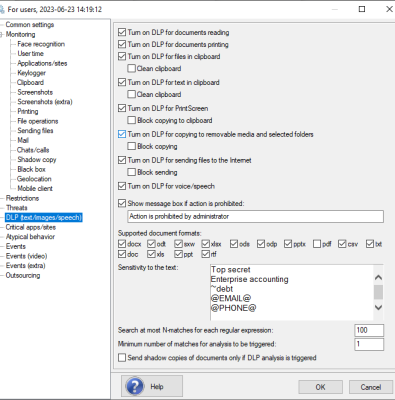Select File operations in the tree
395x400 pixels.
[x=38, y=121]
